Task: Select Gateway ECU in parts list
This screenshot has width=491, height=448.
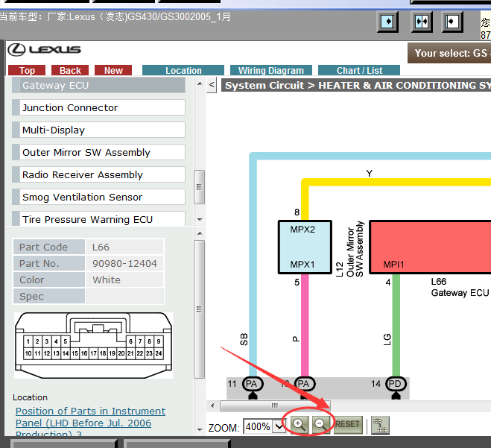Action: (x=98, y=85)
